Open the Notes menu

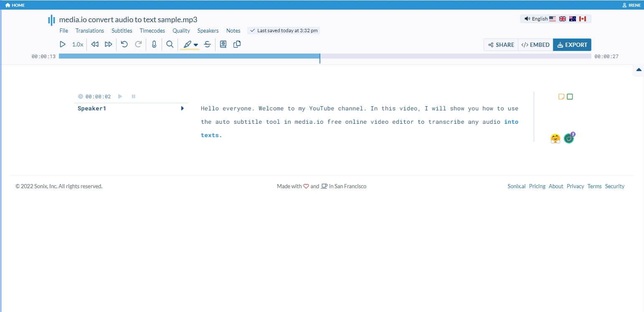pos(233,31)
